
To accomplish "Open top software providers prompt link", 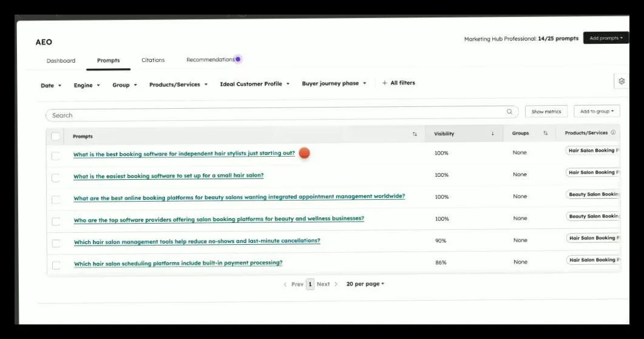I will (219, 219).
